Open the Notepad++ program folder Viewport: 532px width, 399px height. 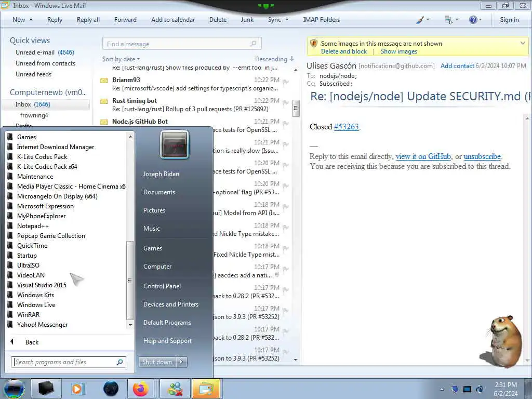pos(33,226)
